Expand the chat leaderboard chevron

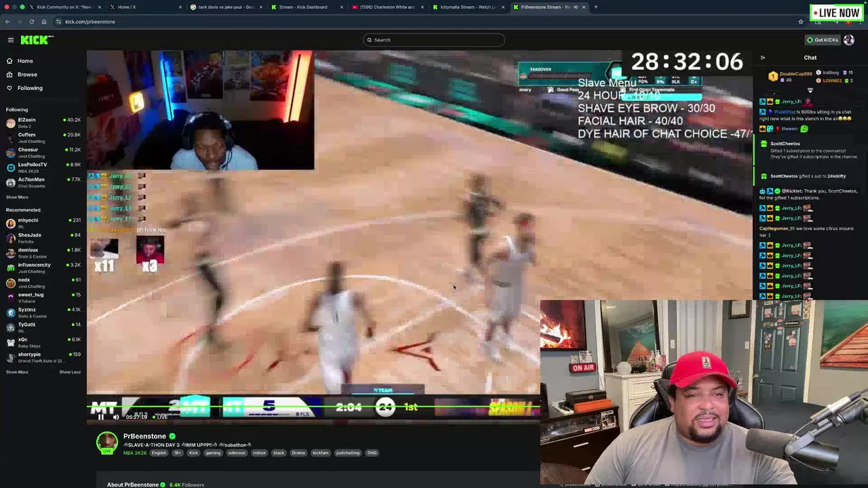810,90
